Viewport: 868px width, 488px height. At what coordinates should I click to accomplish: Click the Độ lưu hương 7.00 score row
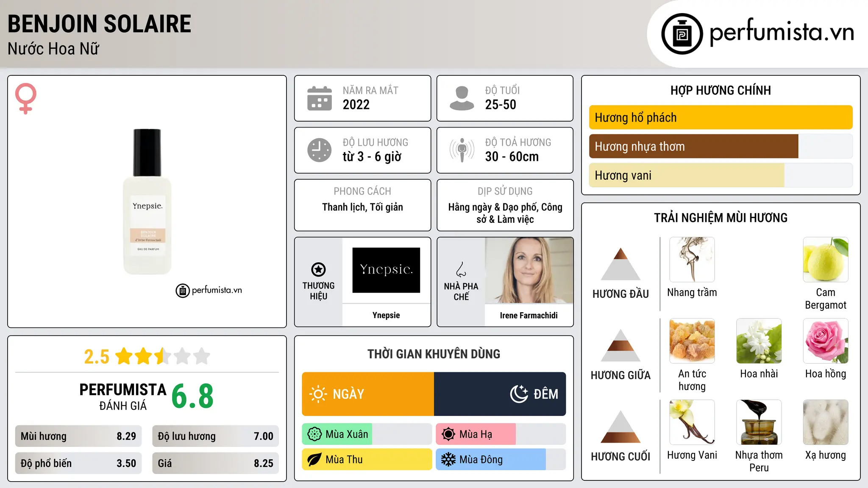click(215, 436)
